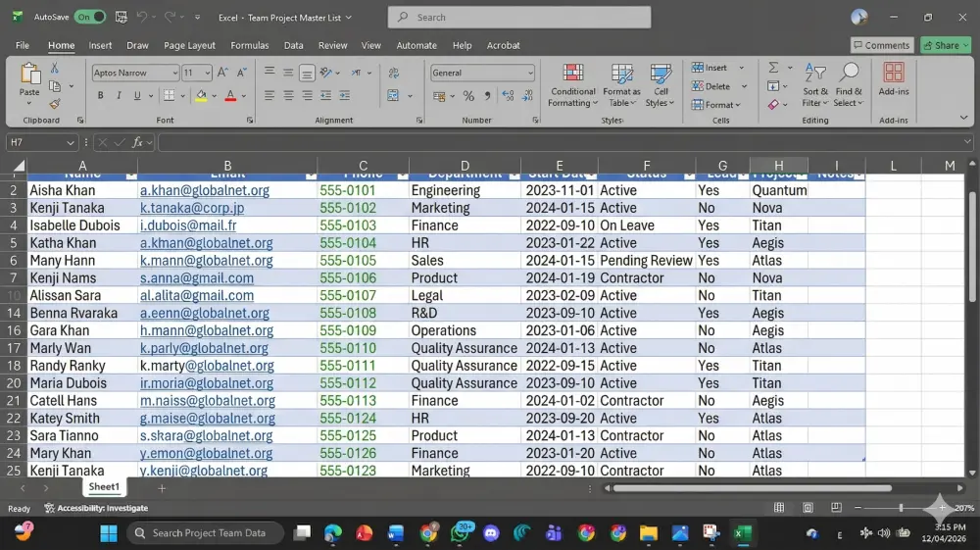This screenshot has width=980, height=550.
Task: Open the font size dropdown
Action: 208,74
